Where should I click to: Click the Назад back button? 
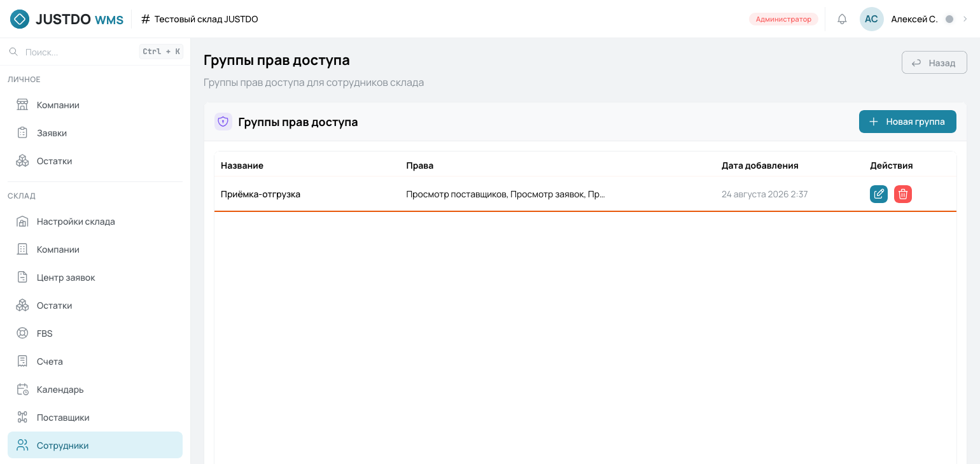coord(934,63)
